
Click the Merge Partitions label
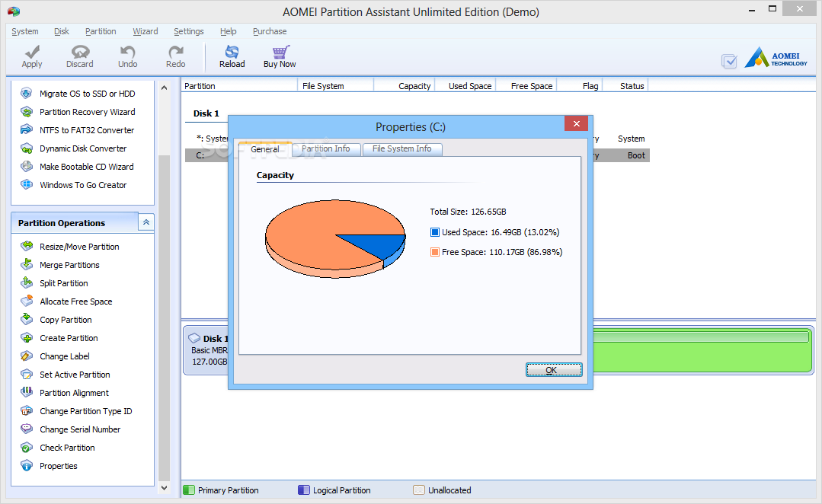[70, 265]
